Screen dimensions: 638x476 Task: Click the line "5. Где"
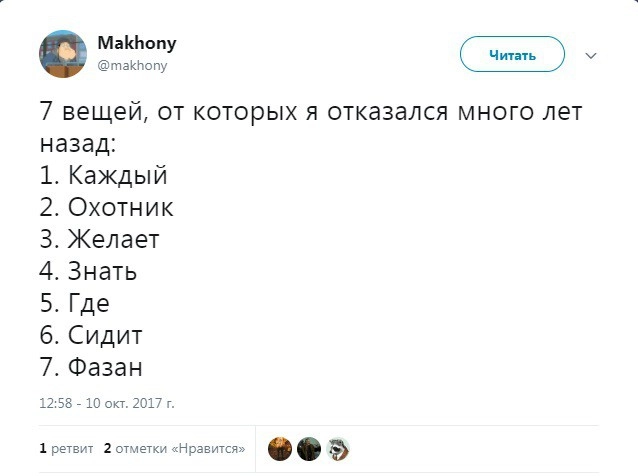coord(75,303)
